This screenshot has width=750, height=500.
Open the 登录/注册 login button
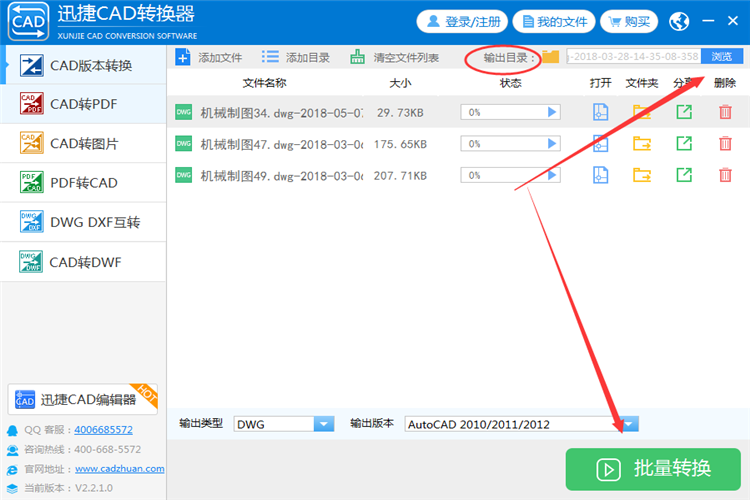[x=462, y=22]
